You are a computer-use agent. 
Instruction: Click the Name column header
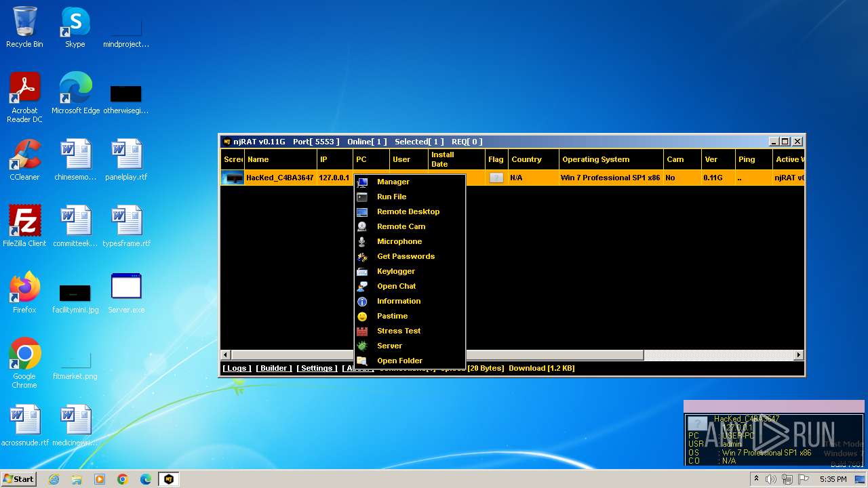pos(281,159)
